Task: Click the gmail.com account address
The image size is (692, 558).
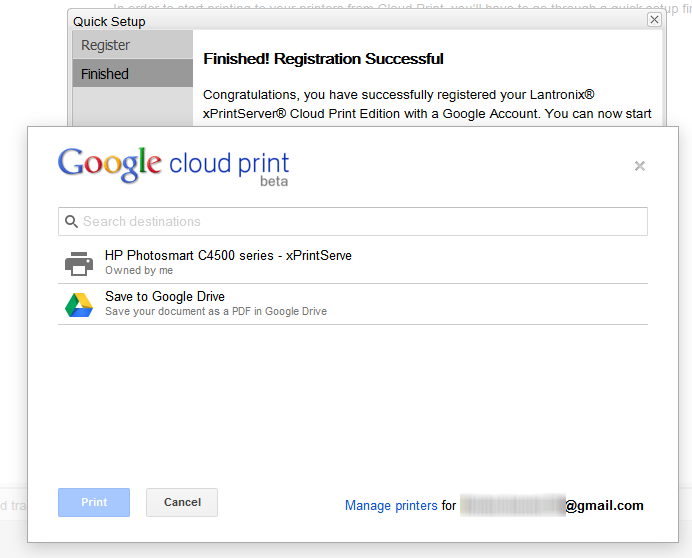Action: point(552,505)
